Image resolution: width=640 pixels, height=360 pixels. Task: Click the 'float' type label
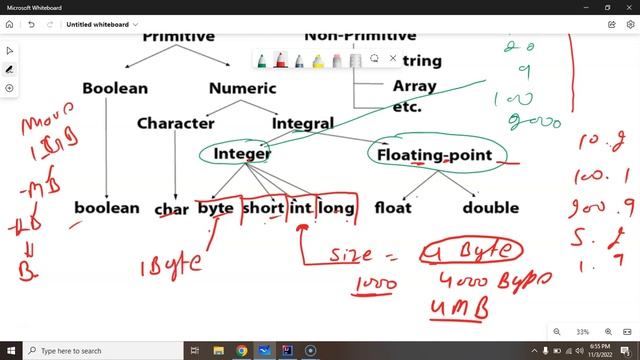click(393, 208)
